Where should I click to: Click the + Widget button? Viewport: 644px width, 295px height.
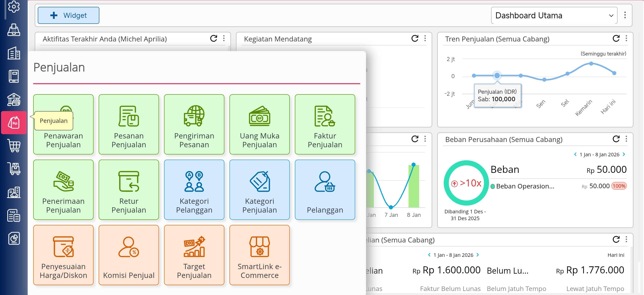[x=68, y=16]
